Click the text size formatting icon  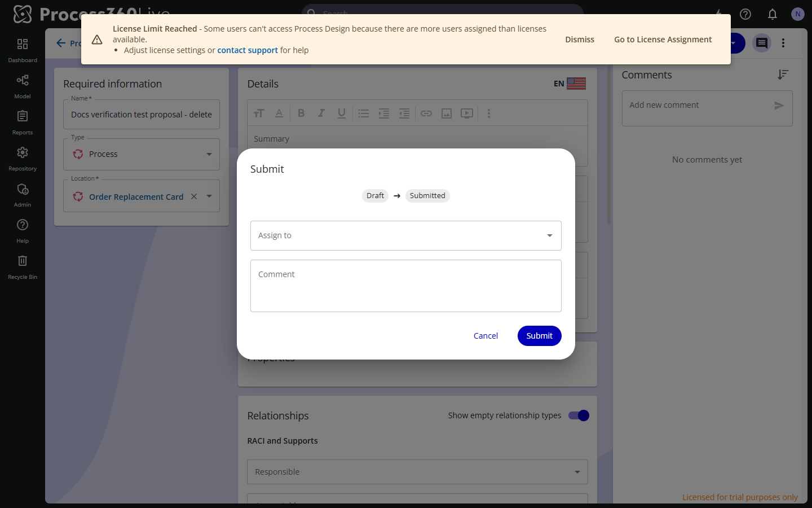(259, 113)
